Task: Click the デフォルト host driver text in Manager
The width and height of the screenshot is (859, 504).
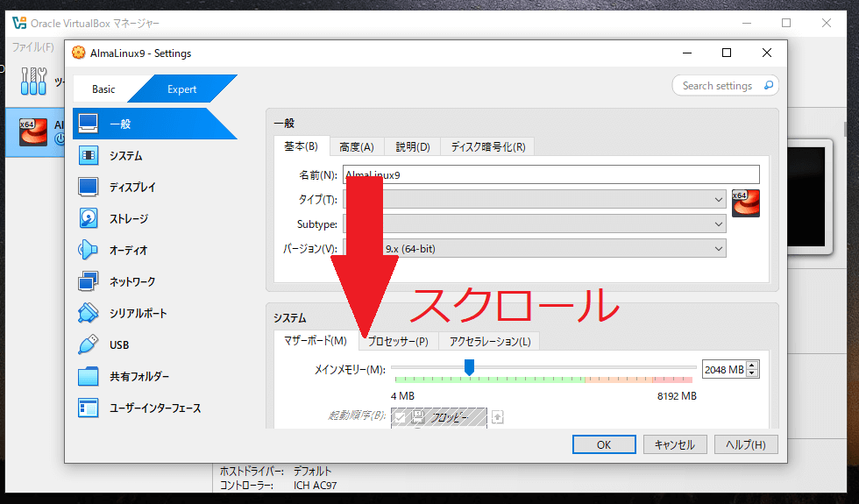Action: point(312,472)
